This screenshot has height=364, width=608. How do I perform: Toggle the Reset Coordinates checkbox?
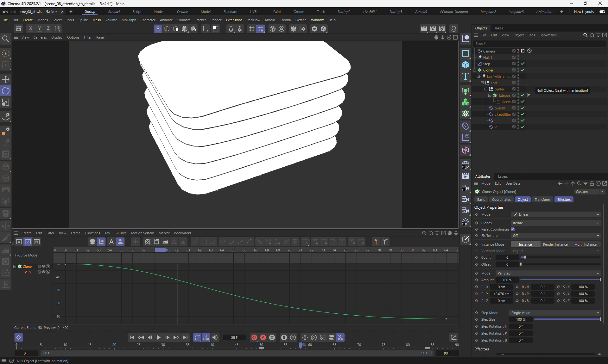(x=513, y=229)
